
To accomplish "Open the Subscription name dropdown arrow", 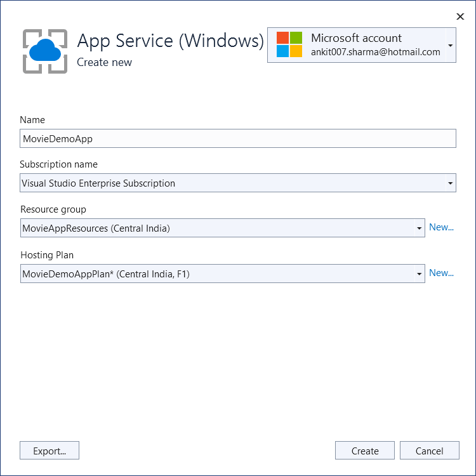I will pos(450,183).
